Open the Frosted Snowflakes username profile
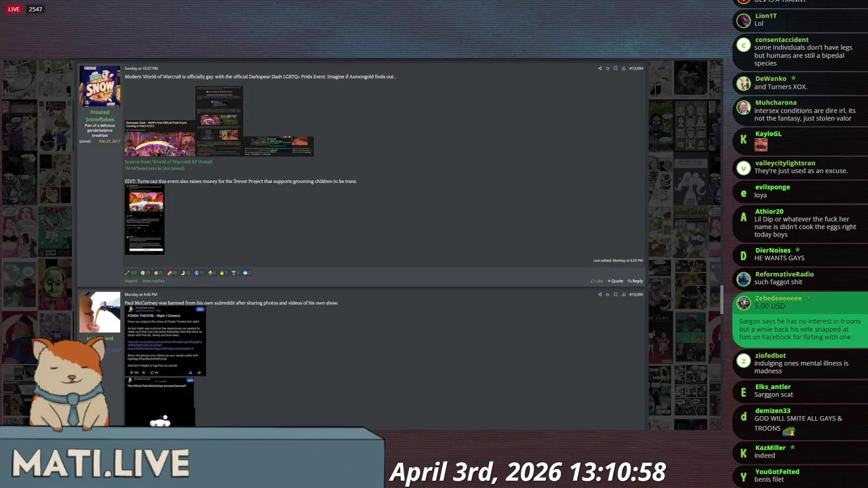The width and height of the screenshot is (868, 488). point(100,116)
